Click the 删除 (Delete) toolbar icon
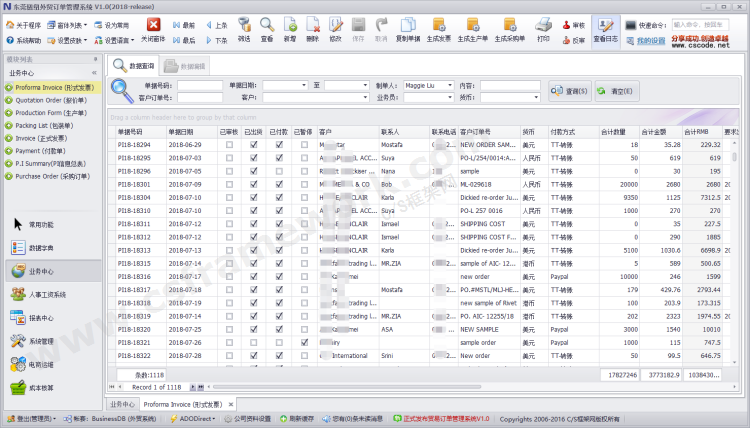 click(x=312, y=27)
